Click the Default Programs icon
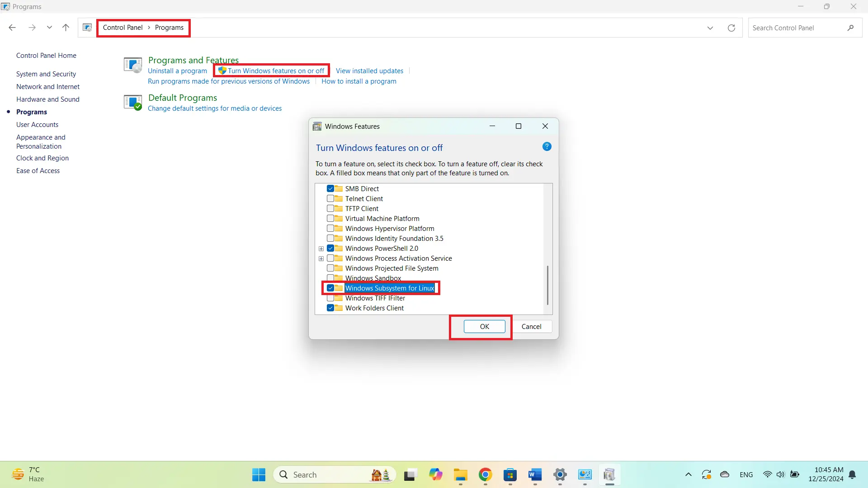Viewport: 868px width, 488px height. (133, 103)
